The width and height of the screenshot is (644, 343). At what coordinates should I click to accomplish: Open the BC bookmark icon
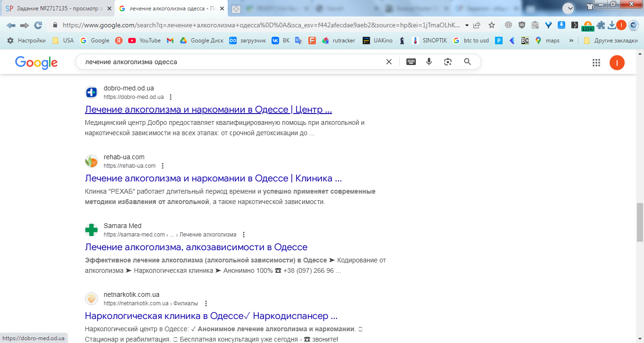coord(525,41)
